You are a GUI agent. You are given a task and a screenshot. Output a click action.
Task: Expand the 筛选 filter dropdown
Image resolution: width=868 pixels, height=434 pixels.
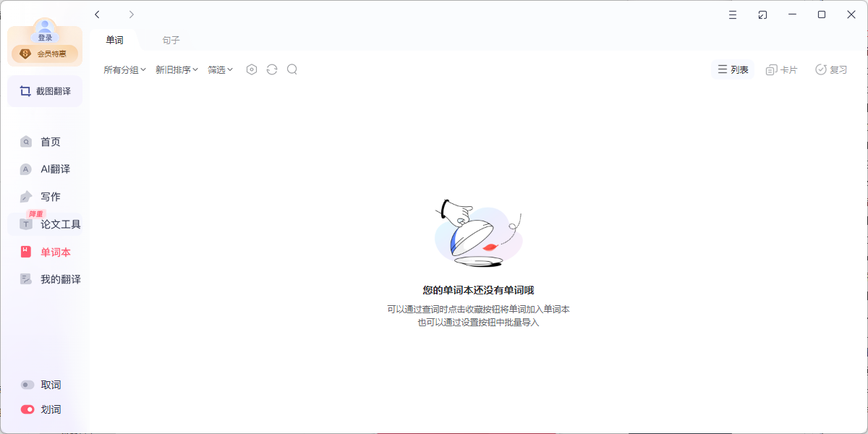[221, 69]
